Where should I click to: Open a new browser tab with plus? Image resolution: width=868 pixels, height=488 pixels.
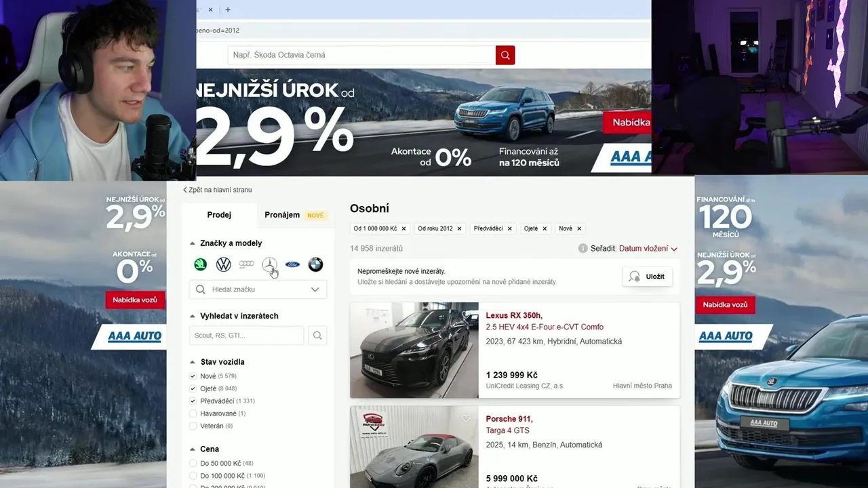point(228,9)
